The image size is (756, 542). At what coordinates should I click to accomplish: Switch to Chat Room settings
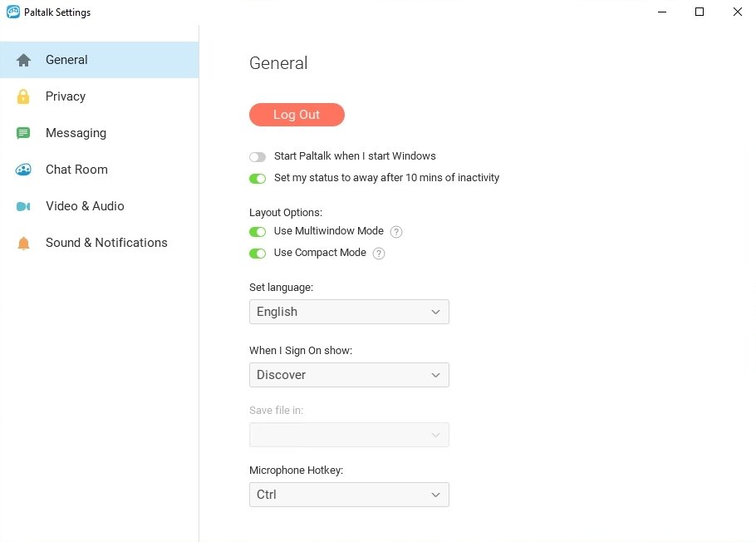point(100,170)
